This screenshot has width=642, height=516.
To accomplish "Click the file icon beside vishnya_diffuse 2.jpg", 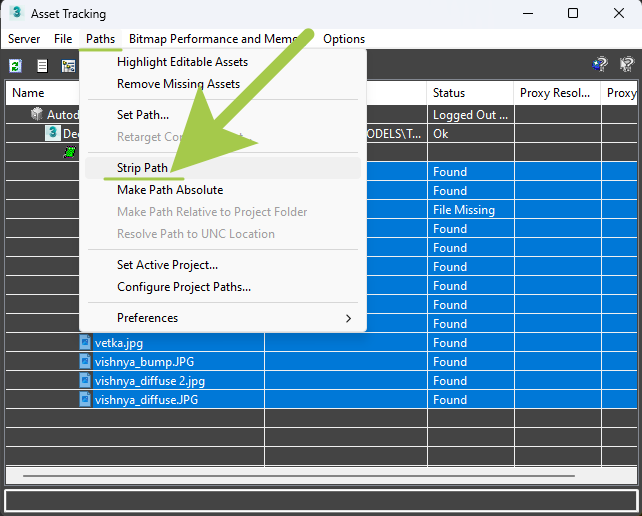I will (85, 380).
